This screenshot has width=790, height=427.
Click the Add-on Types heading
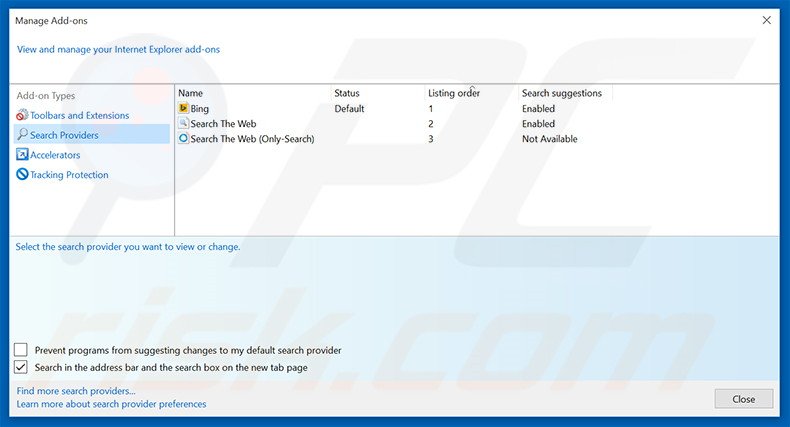tap(45, 96)
